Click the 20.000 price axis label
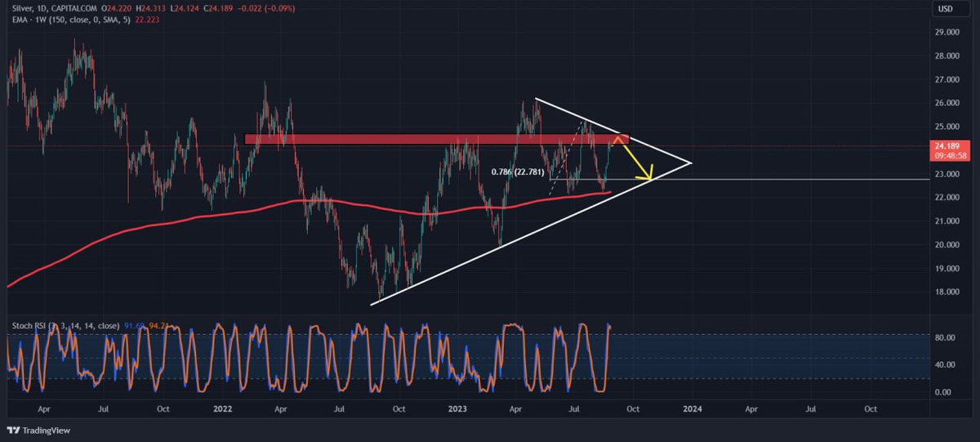 click(947, 245)
